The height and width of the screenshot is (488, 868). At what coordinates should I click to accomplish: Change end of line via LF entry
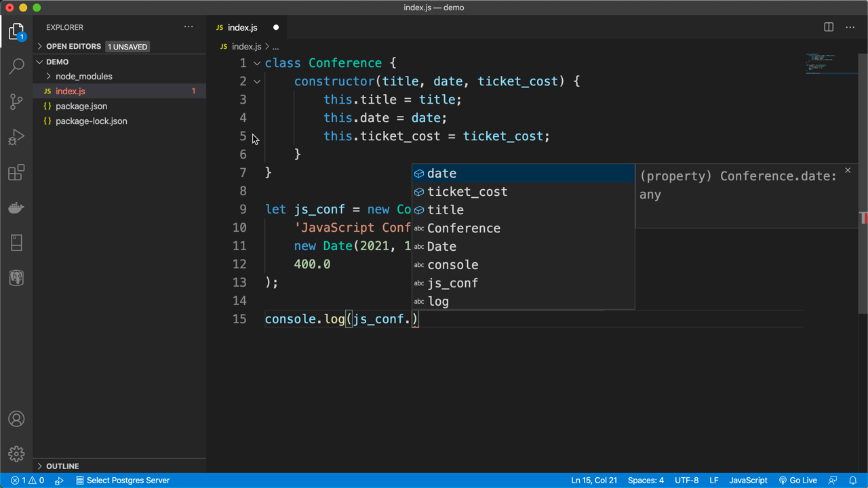pyautogui.click(x=714, y=481)
